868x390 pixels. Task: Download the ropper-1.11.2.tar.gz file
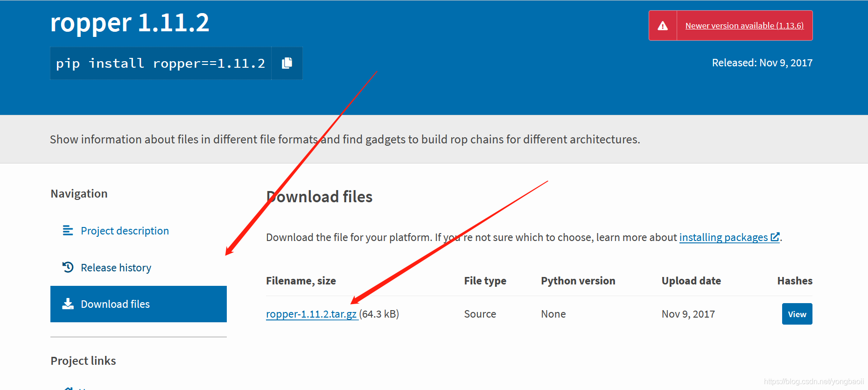[x=311, y=314]
